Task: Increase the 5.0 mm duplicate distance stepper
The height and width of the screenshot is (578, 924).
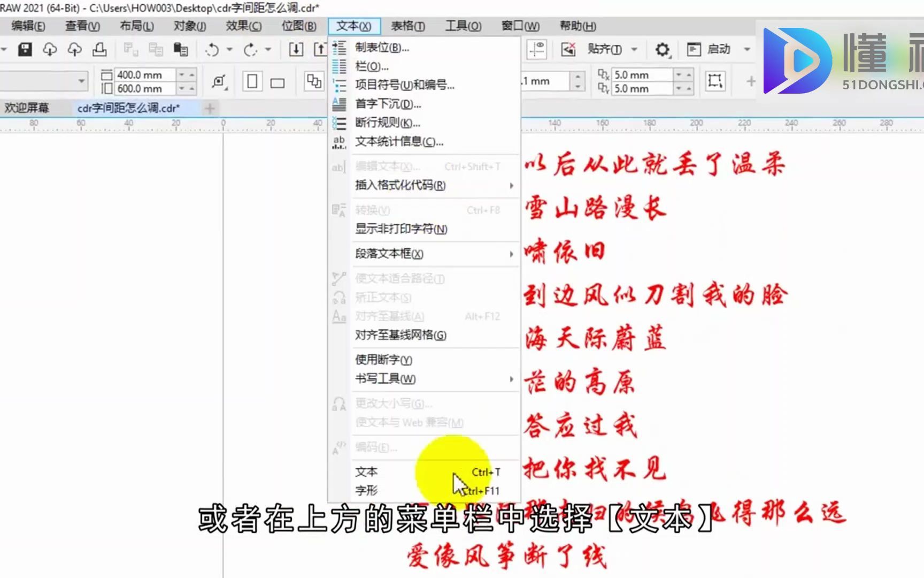Action: 689,75
